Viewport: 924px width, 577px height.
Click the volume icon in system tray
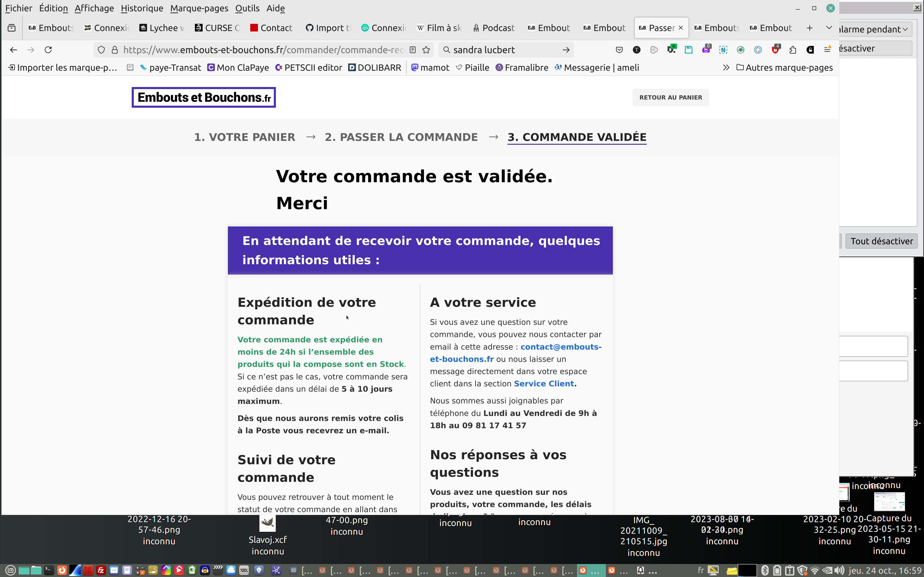[839, 570]
